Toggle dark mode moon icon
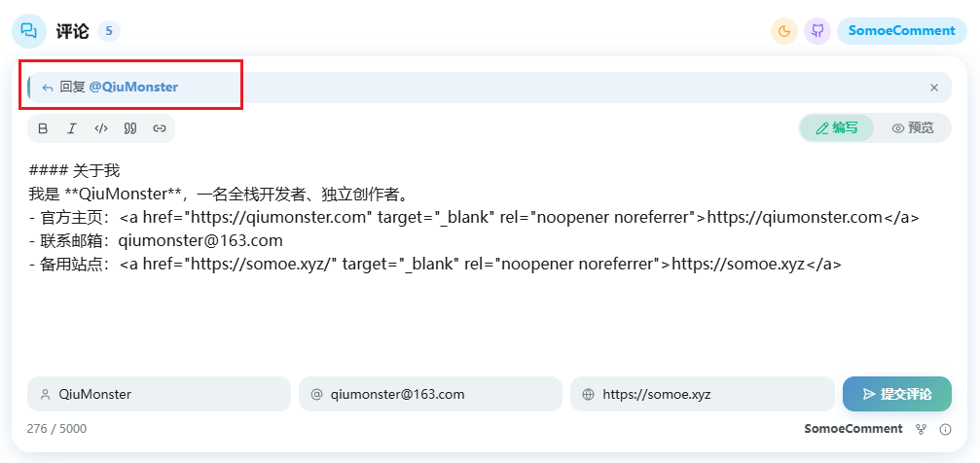The image size is (980, 463). click(x=784, y=30)
